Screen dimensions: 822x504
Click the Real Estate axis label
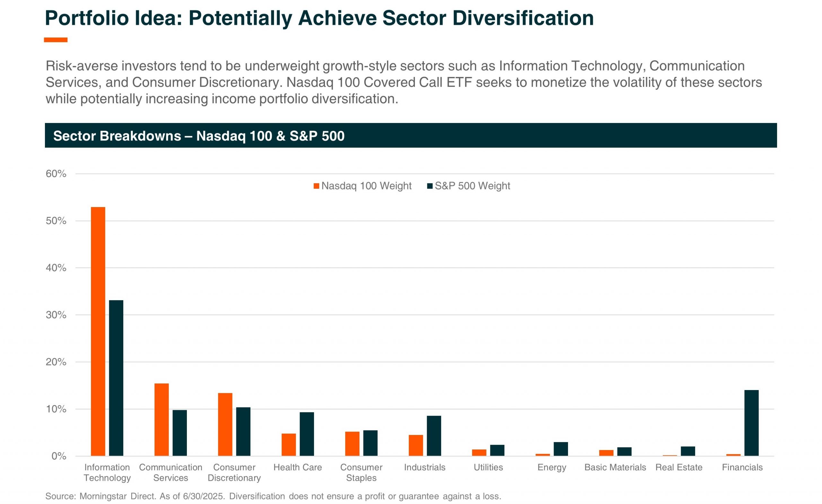pyautogui.click(x=678, y=467)
